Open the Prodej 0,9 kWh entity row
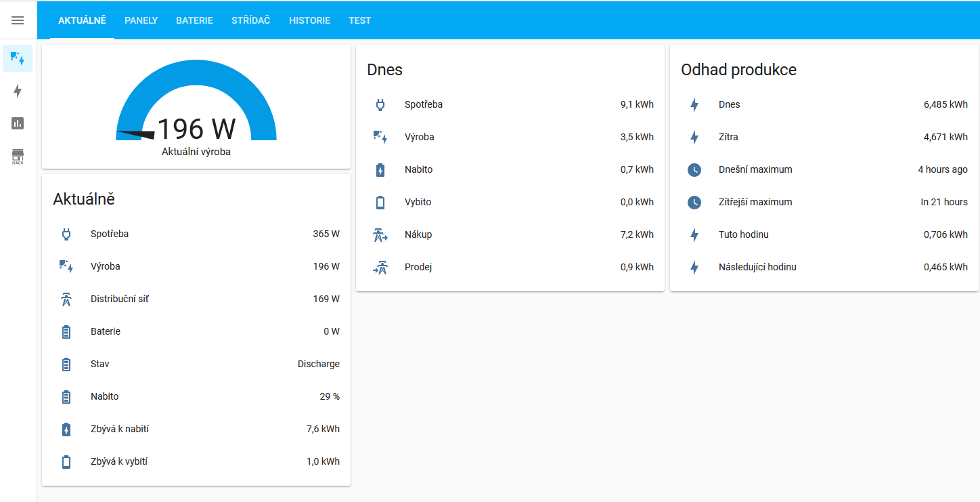The image size is (980, 502). (x=510, y=267)
